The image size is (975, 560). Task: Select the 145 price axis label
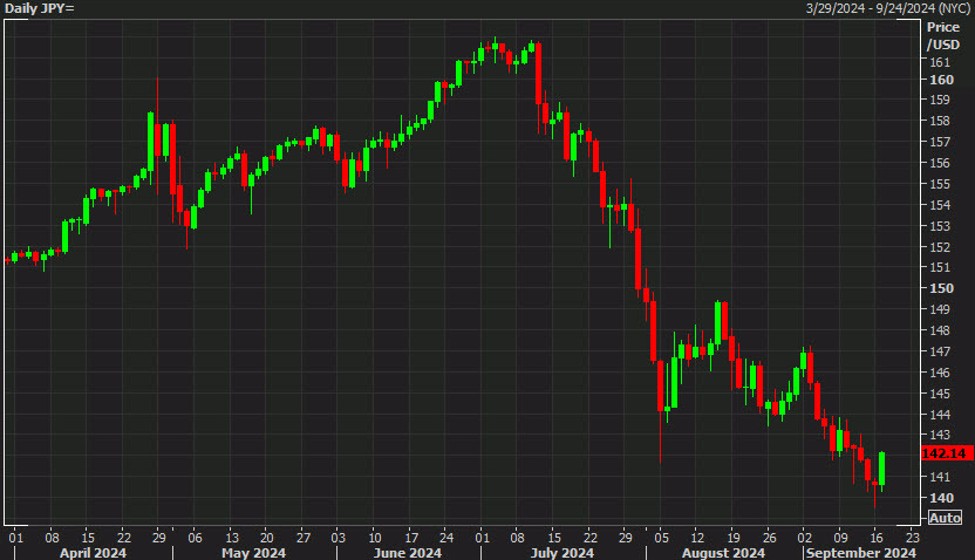coord(940,393)
